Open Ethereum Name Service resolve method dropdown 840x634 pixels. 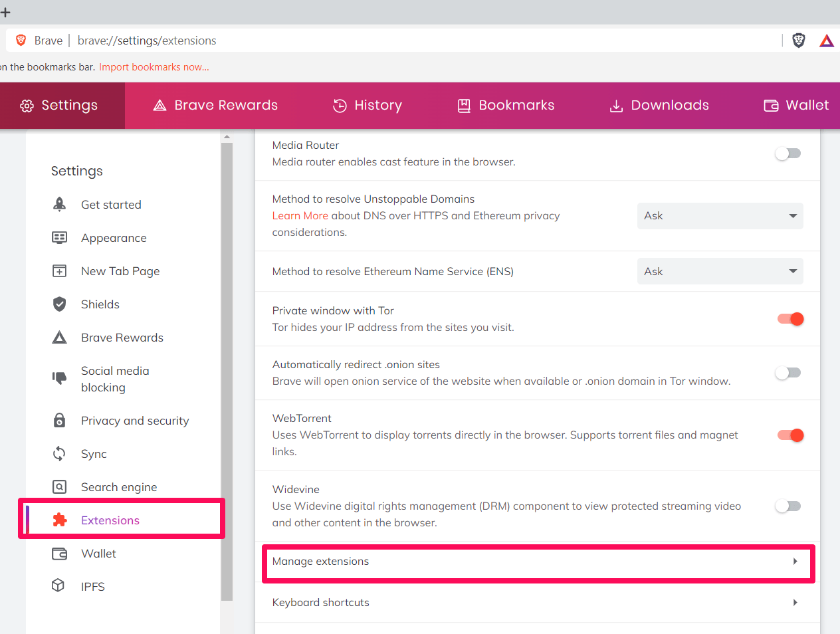pos(720,271)
